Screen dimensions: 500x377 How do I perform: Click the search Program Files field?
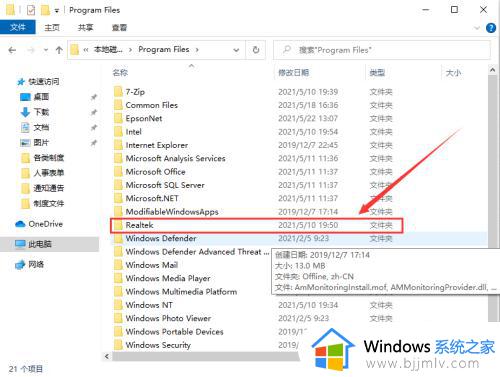(382, 50)
